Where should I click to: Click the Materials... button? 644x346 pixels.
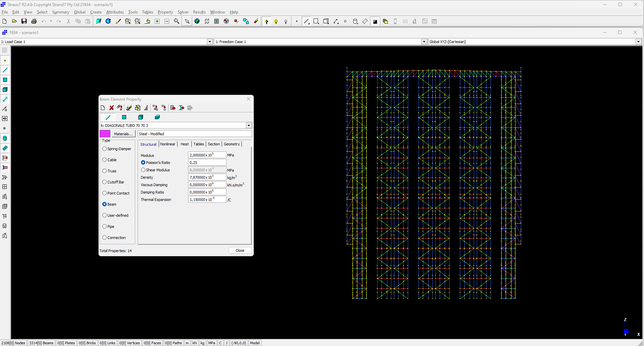[x=123, y=134]
